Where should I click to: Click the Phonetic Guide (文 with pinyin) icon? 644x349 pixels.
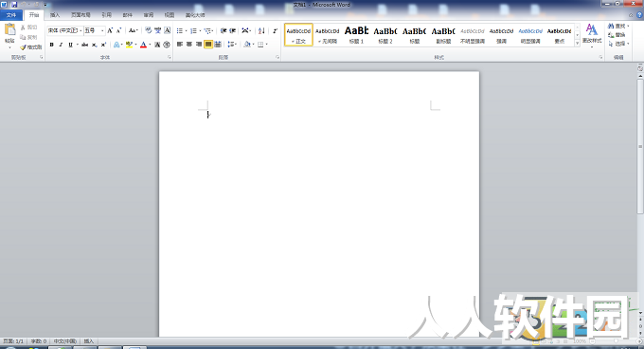click(x=158, y=30)
